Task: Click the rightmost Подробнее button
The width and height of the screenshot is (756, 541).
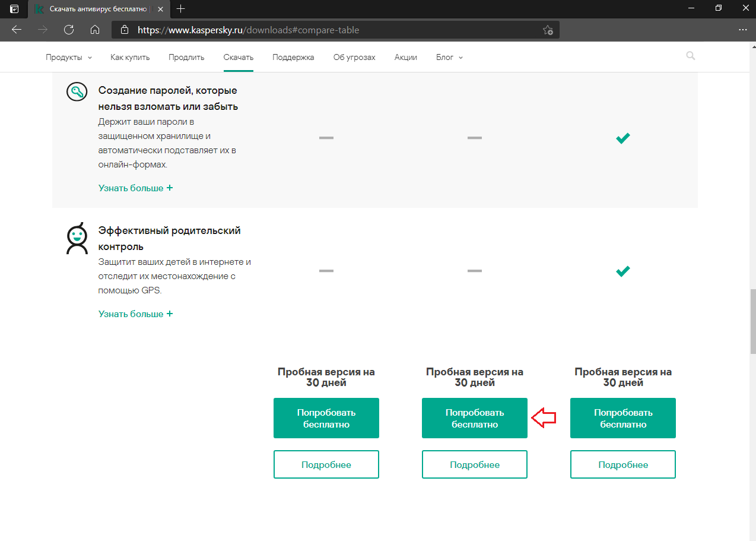Action: click(x=623, y=464)
